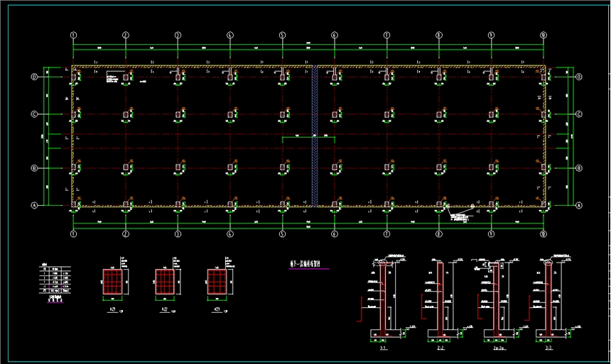The image size is (611, 364).
Task: Select axis bubble B on the right side
Action: [578, 168]
